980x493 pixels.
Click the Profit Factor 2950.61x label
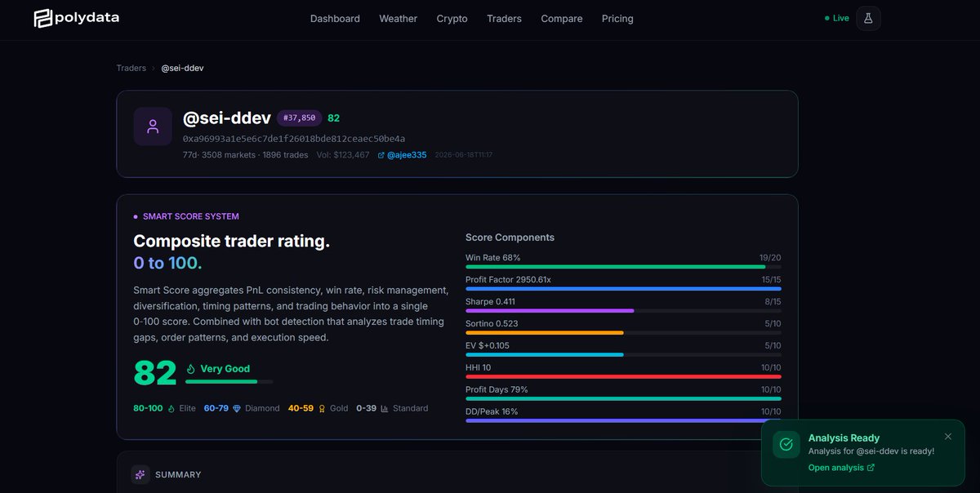[508, 279]
